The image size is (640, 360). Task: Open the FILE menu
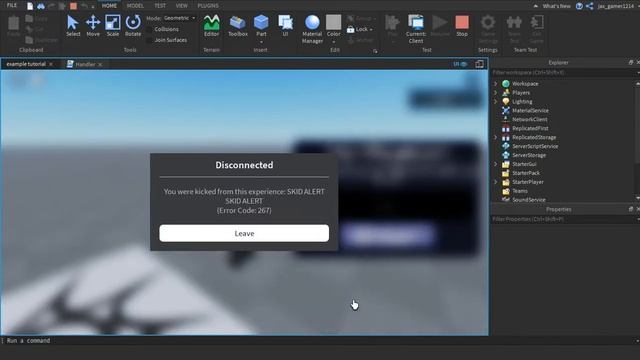pos(12,6)
